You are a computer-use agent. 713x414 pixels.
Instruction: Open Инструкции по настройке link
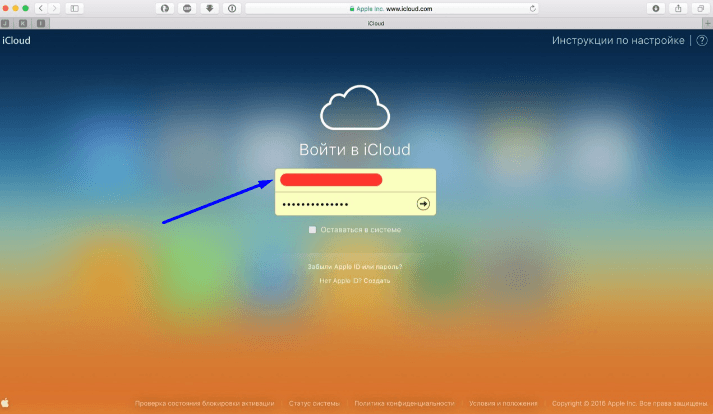tap(618, 40)
